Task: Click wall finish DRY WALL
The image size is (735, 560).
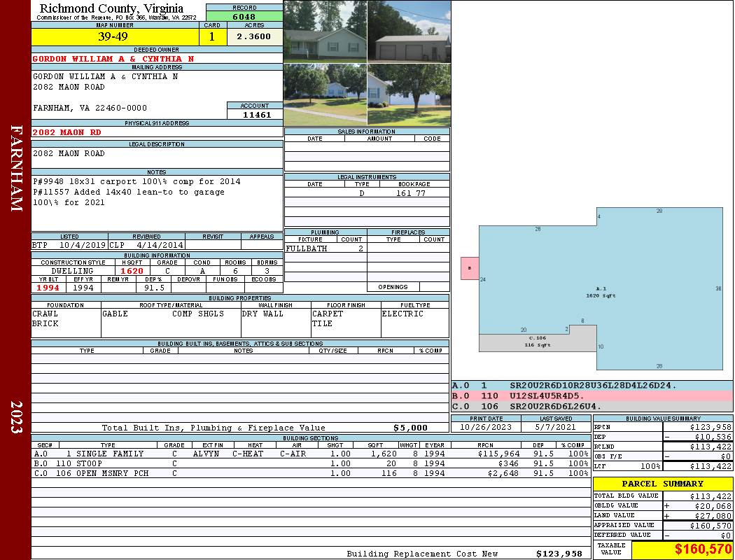Action: pyautogui.click(x=262, y=314)
